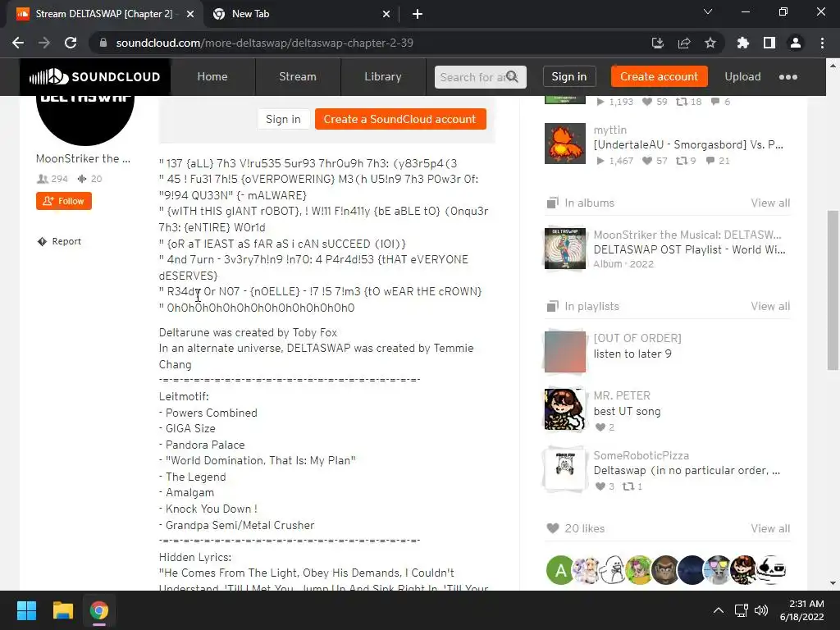Click the 20 likes heart heading
Viewport: 840px width, 630px height.
[576, 529]
